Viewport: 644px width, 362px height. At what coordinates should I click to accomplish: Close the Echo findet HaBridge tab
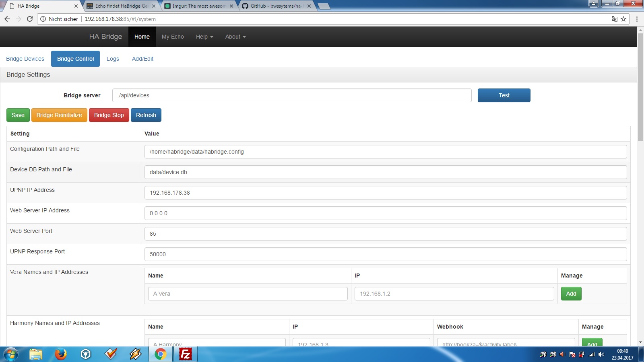(x=154, y=6)
